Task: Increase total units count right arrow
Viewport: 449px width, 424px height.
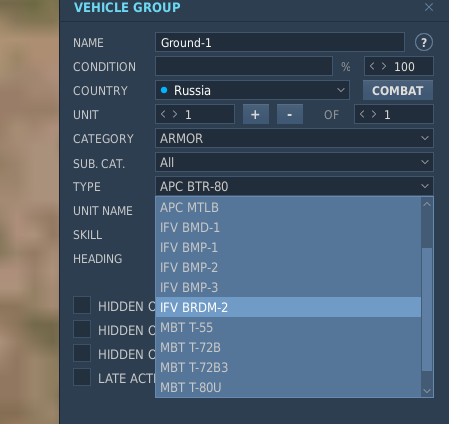Action: (x=374, y=114)
